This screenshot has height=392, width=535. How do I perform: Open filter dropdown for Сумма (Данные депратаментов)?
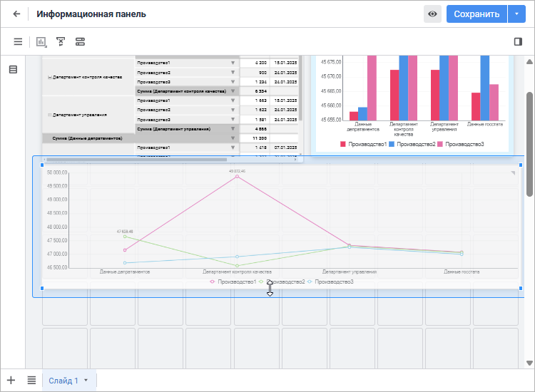(x=233, y=138)
